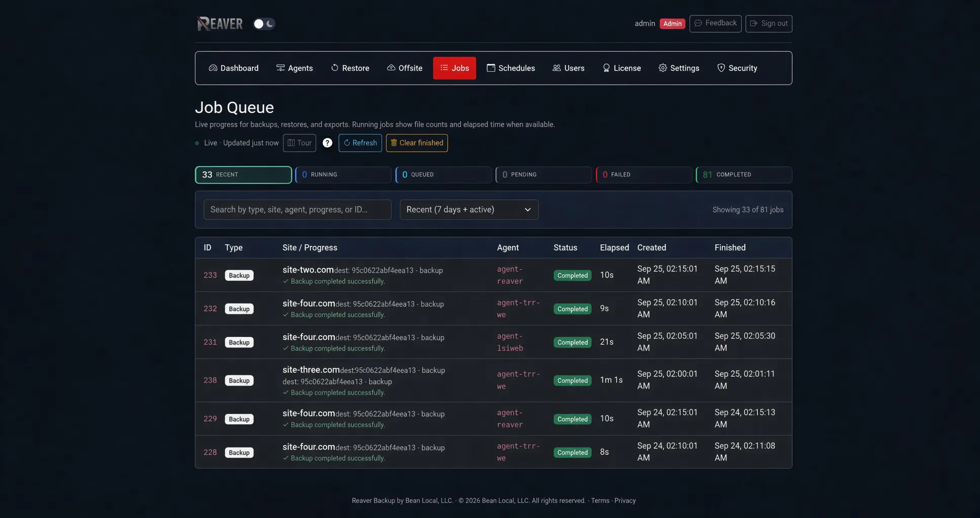Open job ID 233
The image size is (980, 518).
(x=210, y=275)
